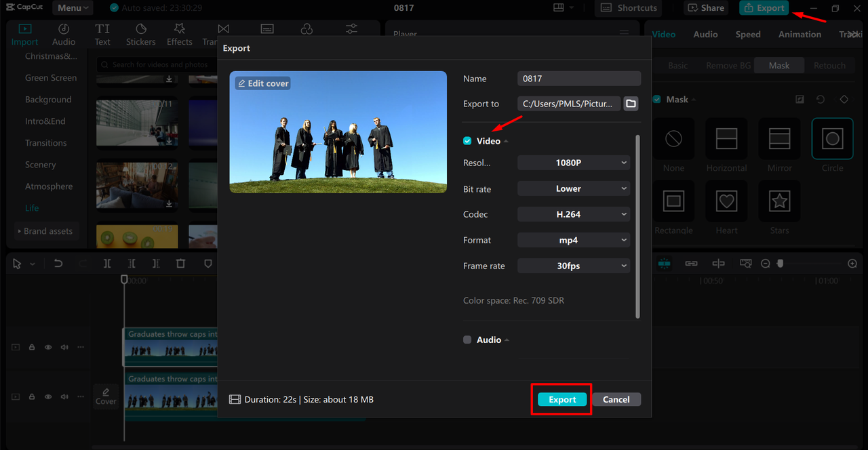Expand the Brand assets category
868x450 pixels.
pyautogui.click(x=47, y=231)
